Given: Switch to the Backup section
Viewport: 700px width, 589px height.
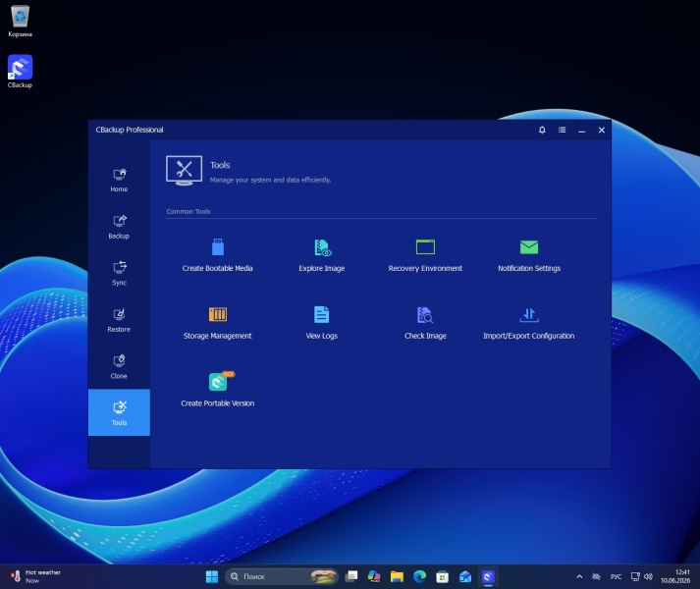Looking at the screenshot, I should 119,228.
